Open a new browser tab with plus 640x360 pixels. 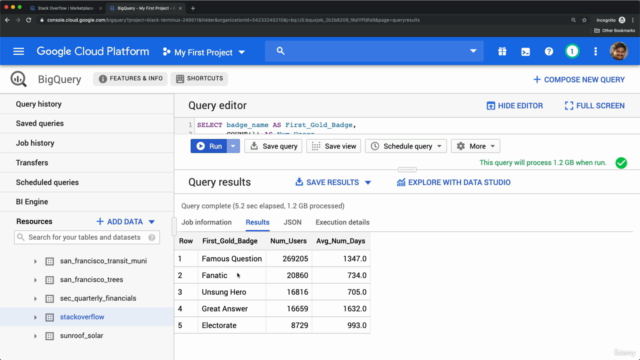193,8
